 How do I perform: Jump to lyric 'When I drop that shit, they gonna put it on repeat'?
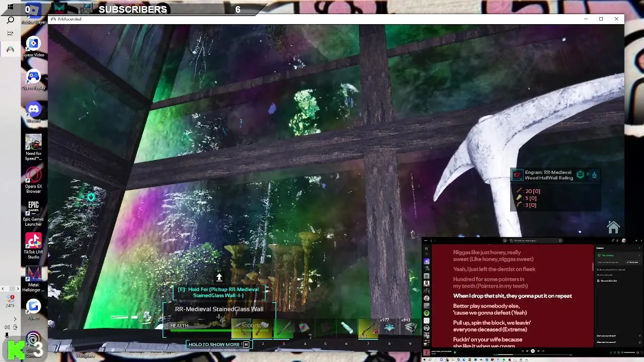(x=512, y=296)
